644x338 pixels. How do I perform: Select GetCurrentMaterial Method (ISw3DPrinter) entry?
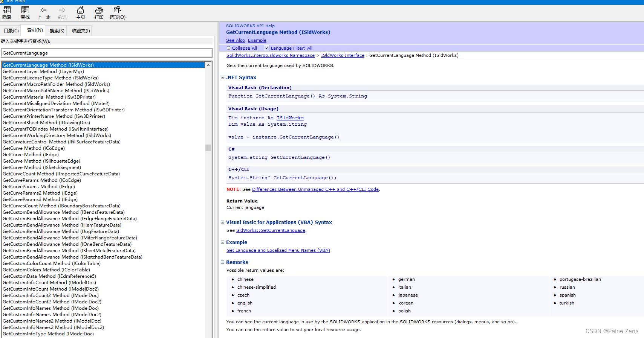[49, 97]
